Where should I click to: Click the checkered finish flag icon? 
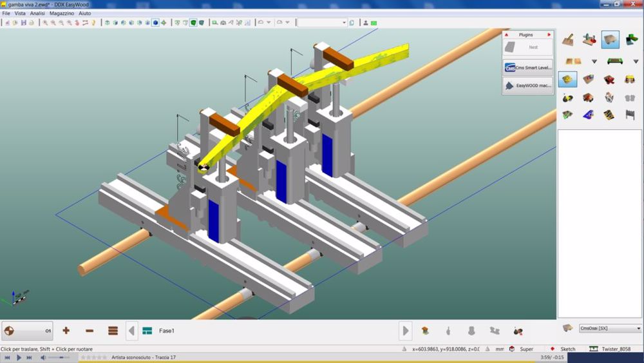click(630, 115)
